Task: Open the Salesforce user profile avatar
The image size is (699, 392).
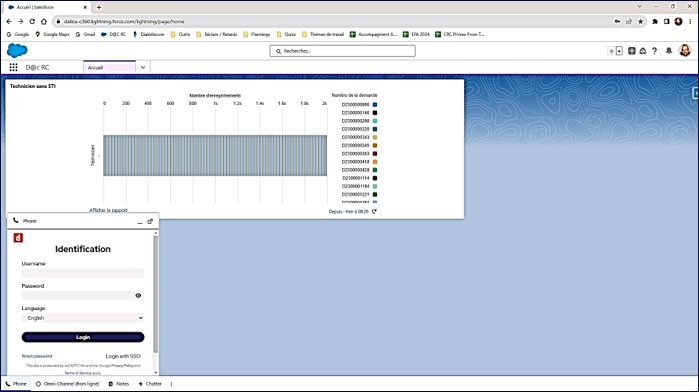Action: pos(685,51)
